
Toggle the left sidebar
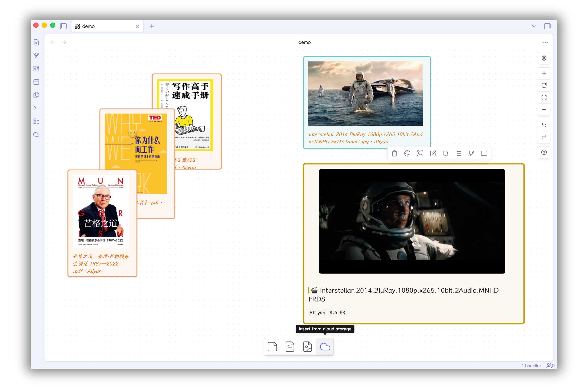63,26
